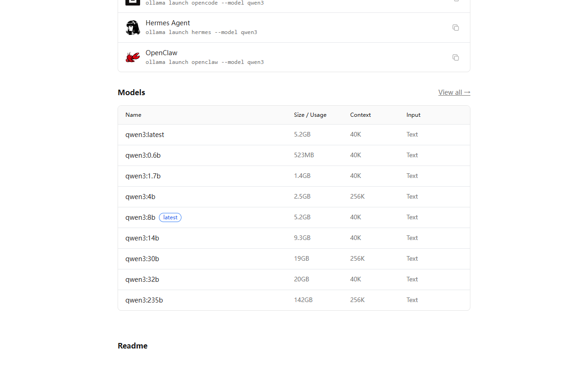588x377 pixels.
Task: Click the Text input cell for qwen3:latest
Action: (x=412, y=135)
